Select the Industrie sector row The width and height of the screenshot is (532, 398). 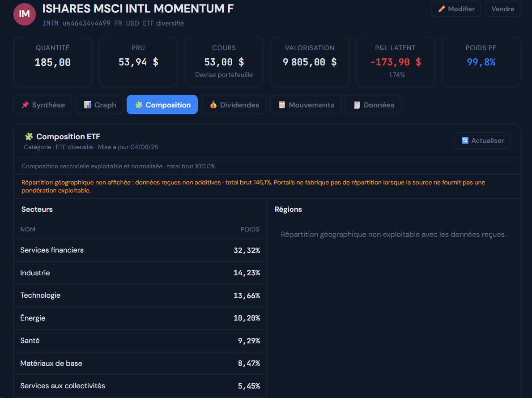140,273
